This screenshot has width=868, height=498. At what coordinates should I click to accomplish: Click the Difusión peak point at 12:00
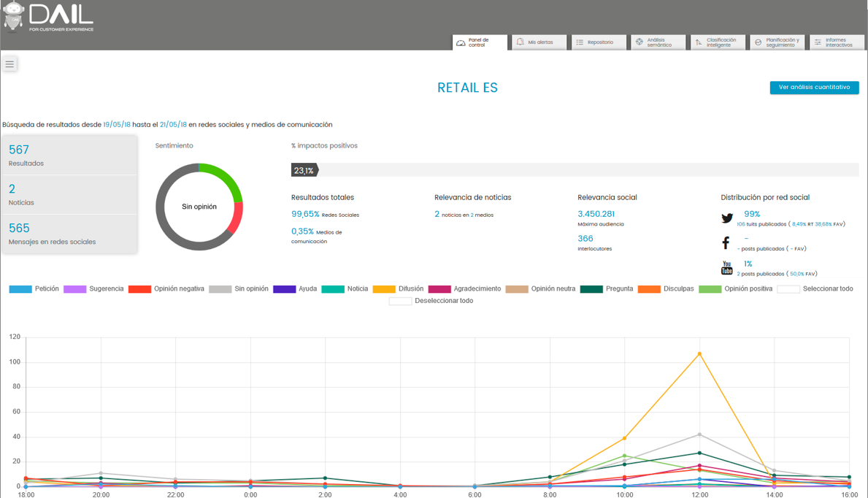pos(699,354)
